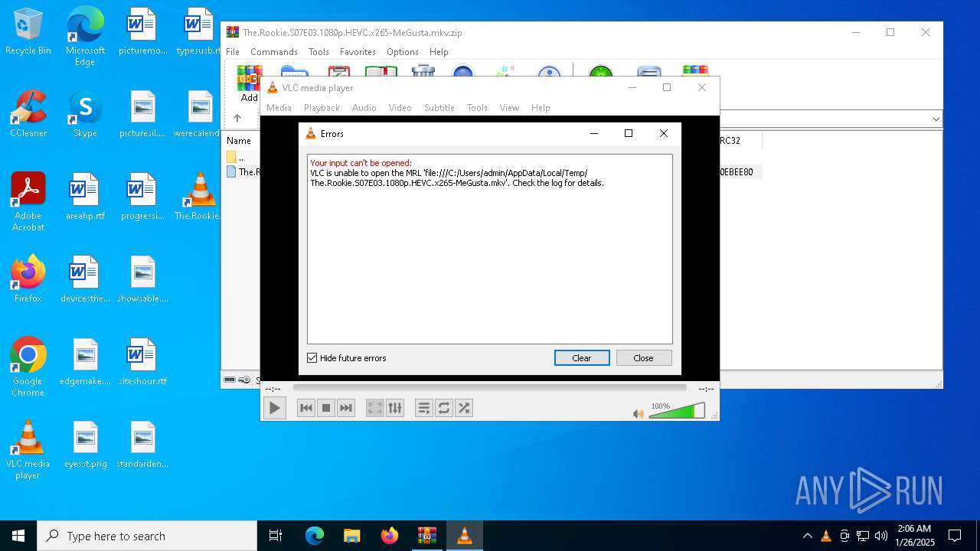
Task: Select the progressi desktop Word file
Action: (x=142, y=197)
